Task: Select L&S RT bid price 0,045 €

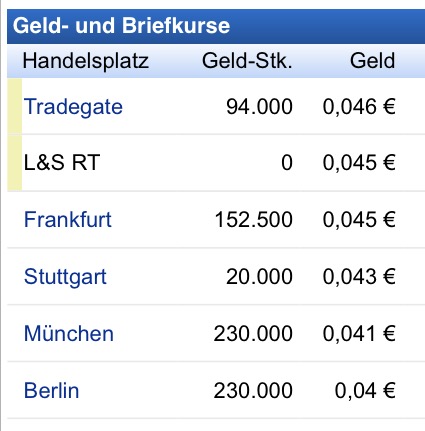Action: [x=359, y=163]
